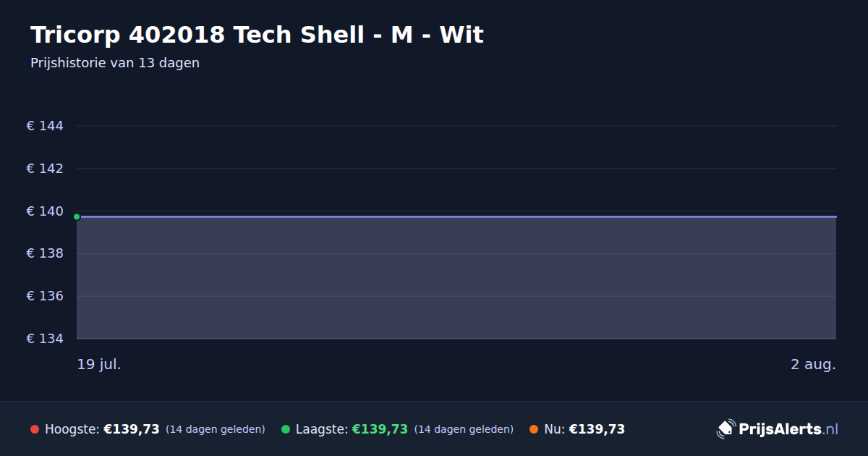Select the € 136 axis label
Image resolution: width=868 pixels, height=456 pixels.
45,296
